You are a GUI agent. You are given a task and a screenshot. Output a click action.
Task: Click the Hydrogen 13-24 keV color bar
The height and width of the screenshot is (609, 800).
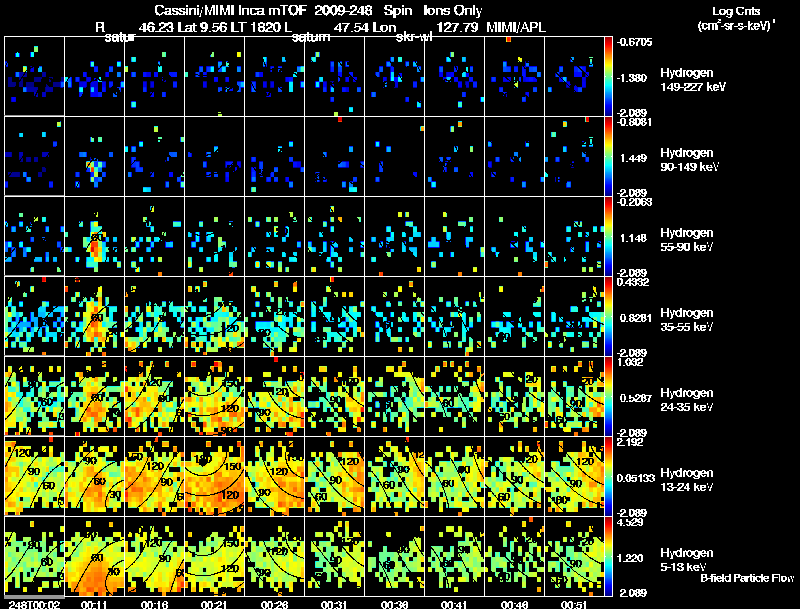(608, 476)
